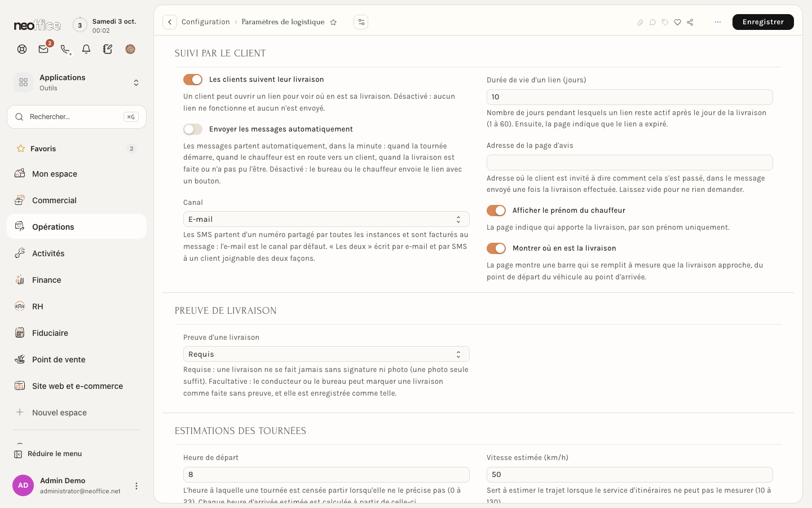The height and width of the screenshot is (508, 812).
Task: Click the round user avatar icon
Action: (130, 49)
